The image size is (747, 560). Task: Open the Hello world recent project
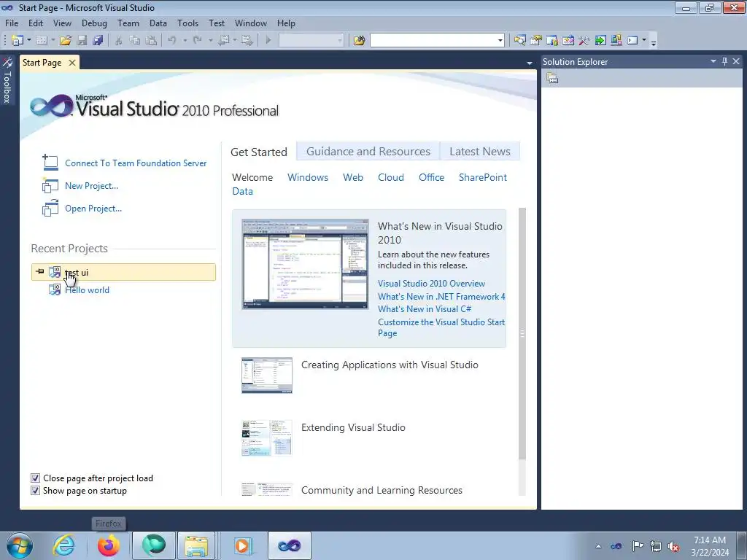tap(88, 290)
